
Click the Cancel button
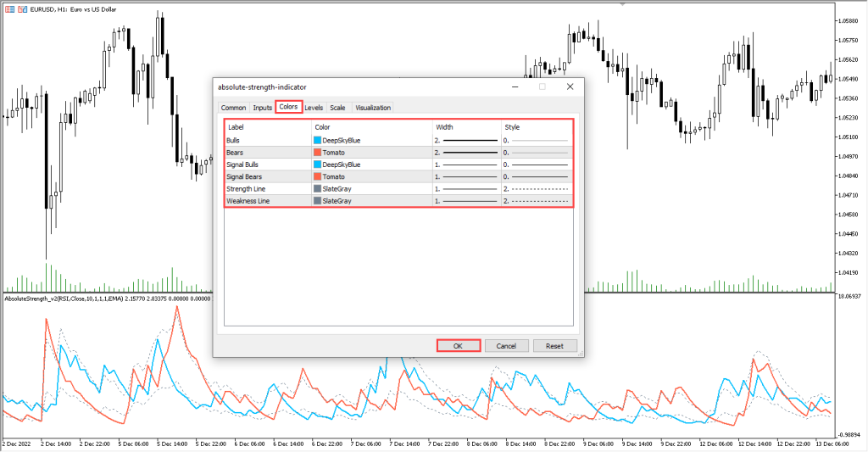[507, 346]
